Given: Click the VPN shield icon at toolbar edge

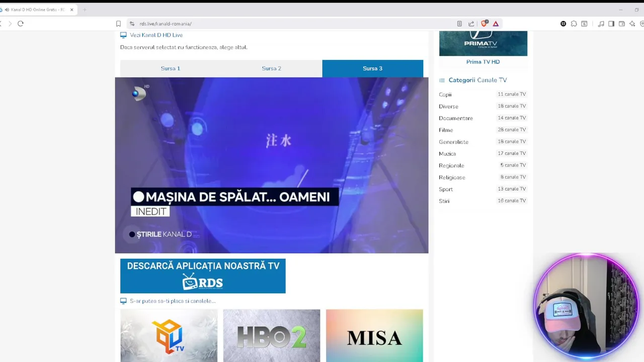Looking at the screenshot, I should 642,24.
